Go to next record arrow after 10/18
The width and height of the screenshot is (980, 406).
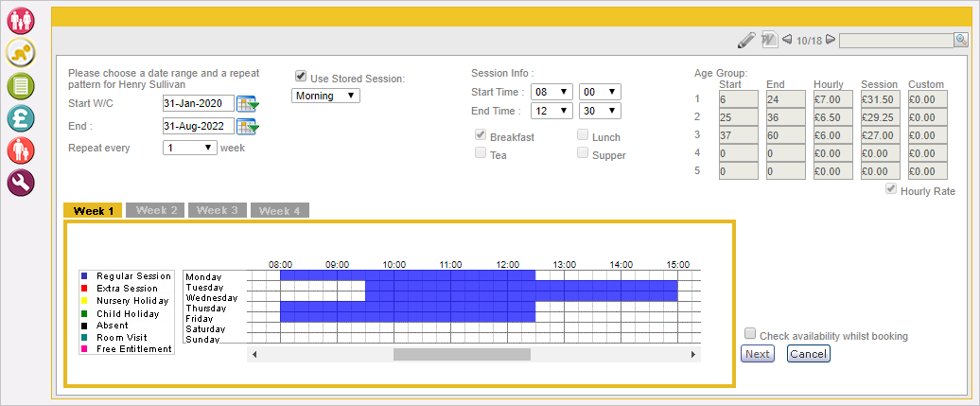pyautogui.click(x=830, y=40)
